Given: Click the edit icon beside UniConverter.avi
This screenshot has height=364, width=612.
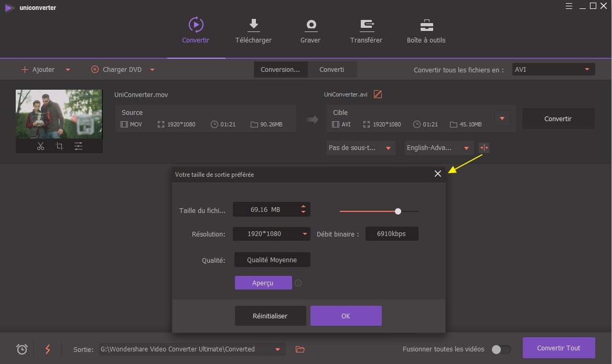Looking at the screenshot, I should (378, 94).
